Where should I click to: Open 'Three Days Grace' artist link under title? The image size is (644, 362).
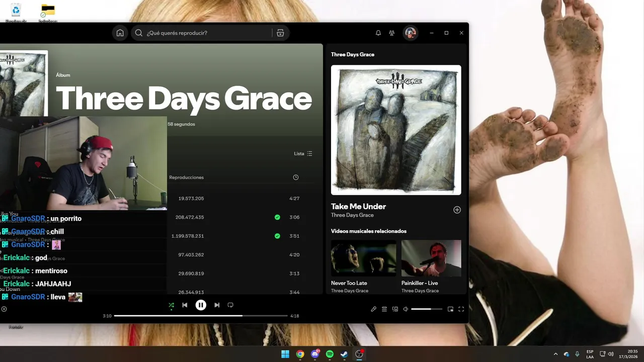tap(352, 215)
